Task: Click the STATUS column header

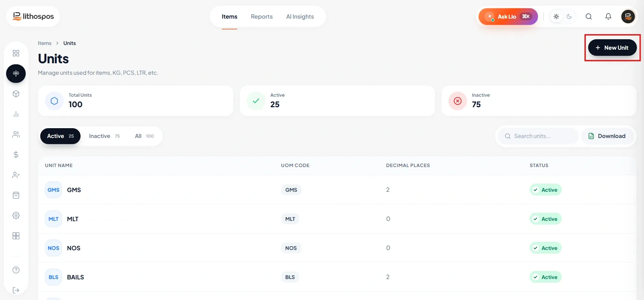Action: tap(539, 165)
